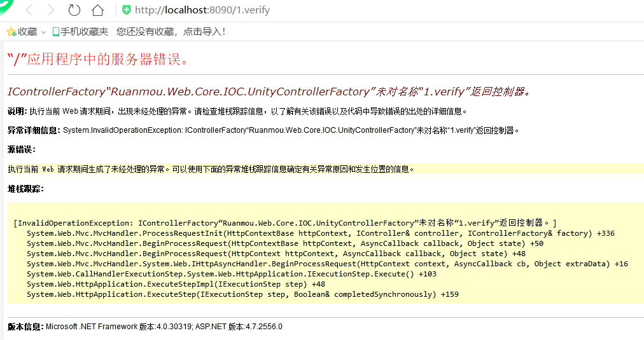The width and height of the screenshot is (644, 340).
Task: Click the IHttpAsyncHandler.BeginProcessRequest +16 line
Action: point(327,264)
